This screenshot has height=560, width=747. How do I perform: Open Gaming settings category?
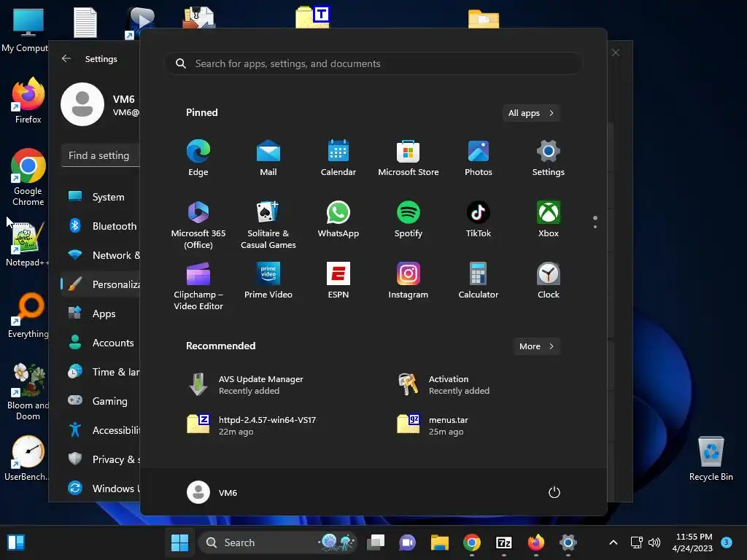click(100, 401)
